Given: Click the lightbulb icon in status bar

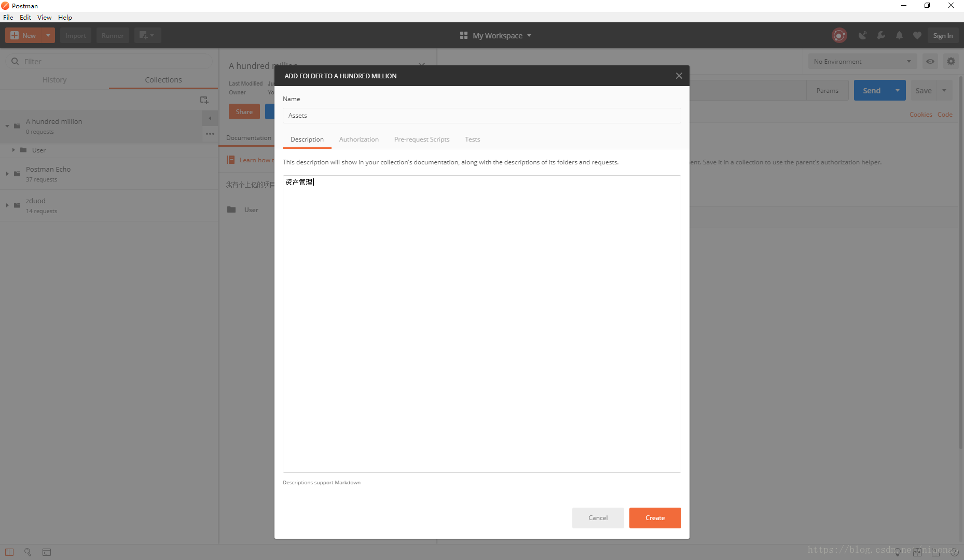Looking at the screenshot, I should pyautogui.click(x=898, y=552).
